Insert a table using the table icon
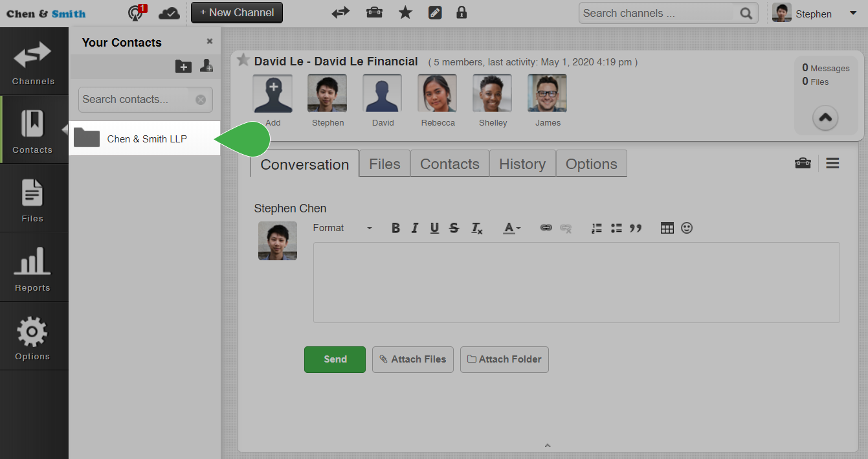868x459 pixels. coord(667,228)
